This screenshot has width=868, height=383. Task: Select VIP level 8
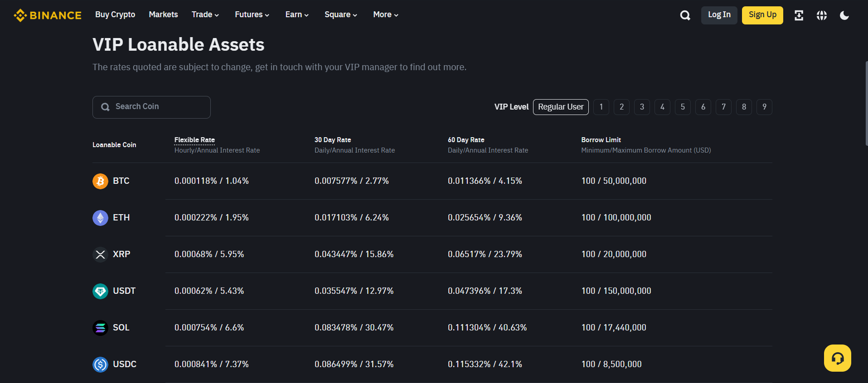point(744,107)
